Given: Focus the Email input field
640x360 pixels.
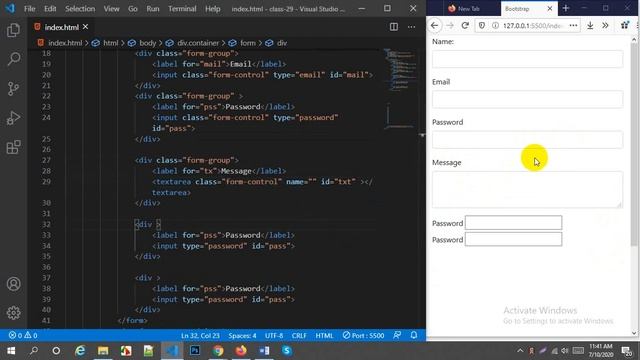Looking at the screenshot, I should click(527, 99).
